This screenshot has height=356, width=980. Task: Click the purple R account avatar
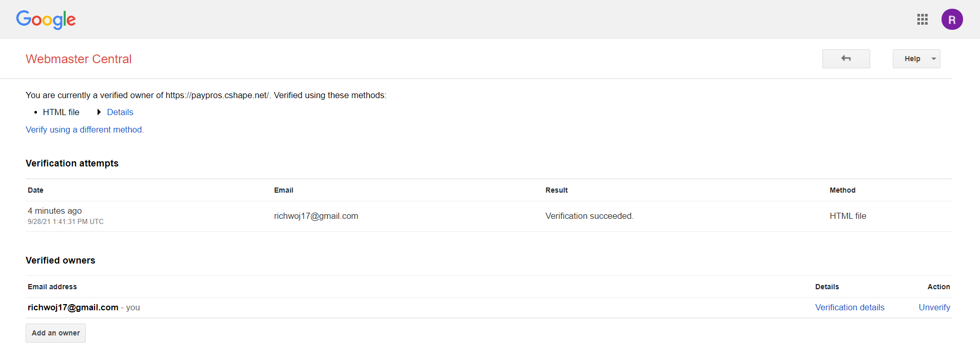[x=952, y=20]
